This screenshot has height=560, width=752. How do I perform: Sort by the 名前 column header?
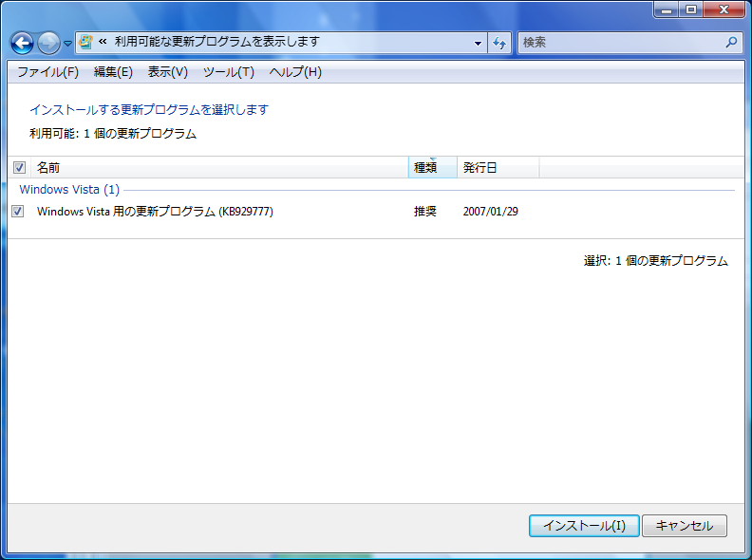click(219, 167)
